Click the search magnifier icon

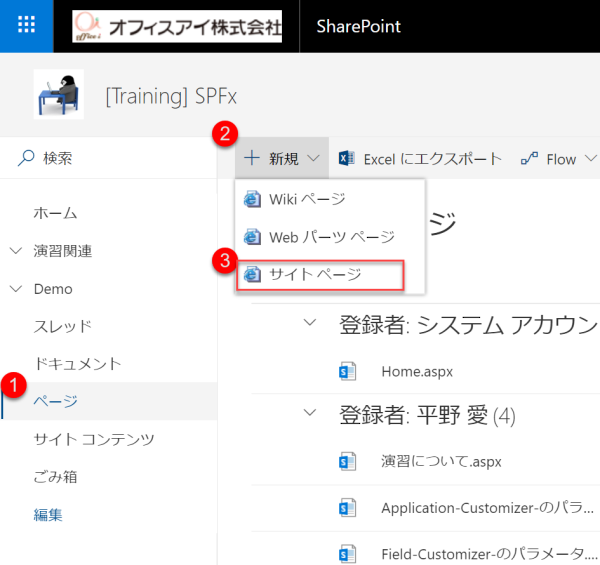pyautogui.click(x=26, y=158)
